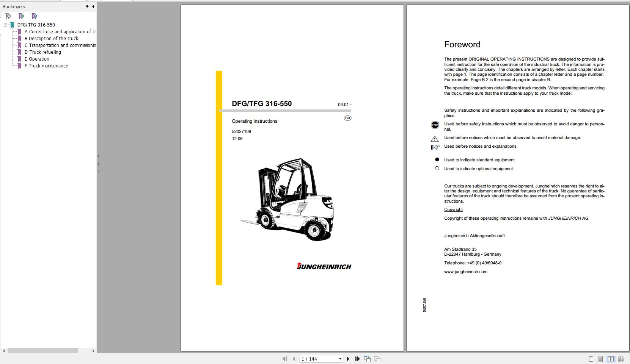This screenshot has width=630, height=364.
Task: Enable continuous facing pages layout
Action: (621, 359)
